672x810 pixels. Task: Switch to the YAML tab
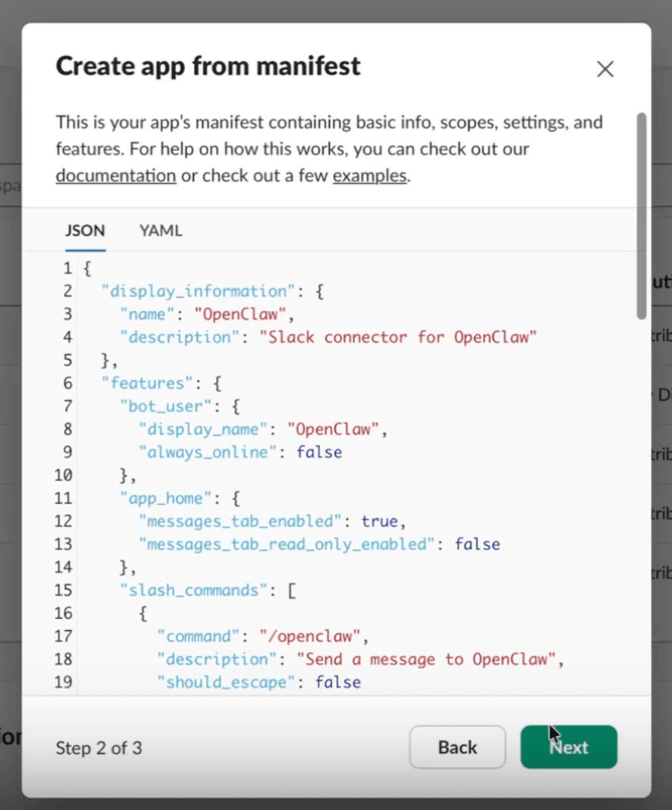(160, 231)
